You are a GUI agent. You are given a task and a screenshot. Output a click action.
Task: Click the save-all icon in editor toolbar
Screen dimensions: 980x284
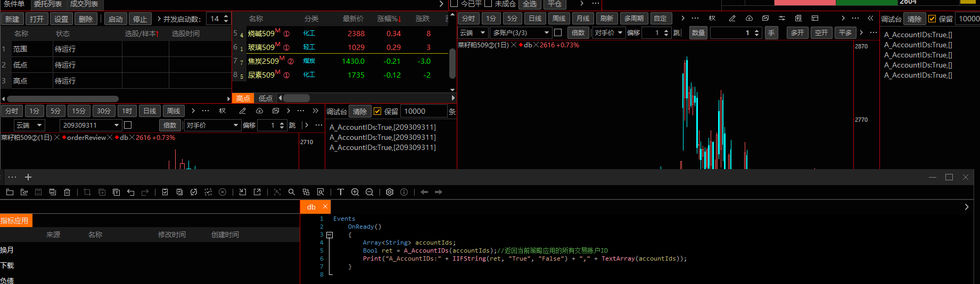click(53, 192)
